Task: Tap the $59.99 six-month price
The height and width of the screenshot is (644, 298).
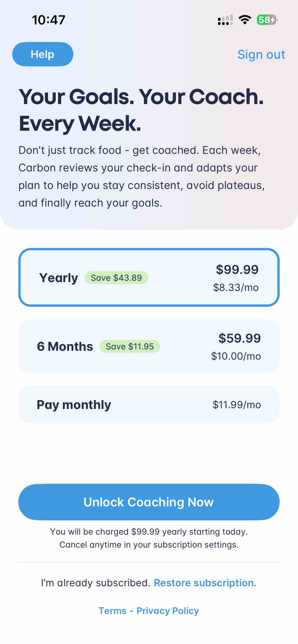Action: tap(239, 338)
